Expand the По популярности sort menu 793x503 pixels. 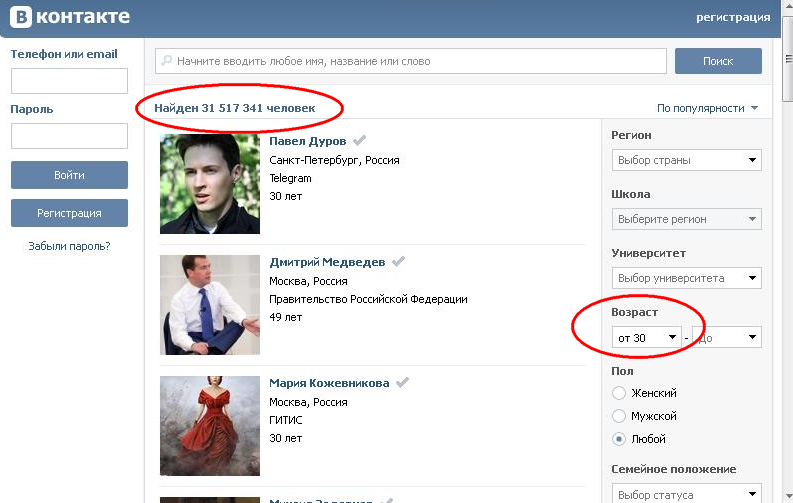click(707, 108)
